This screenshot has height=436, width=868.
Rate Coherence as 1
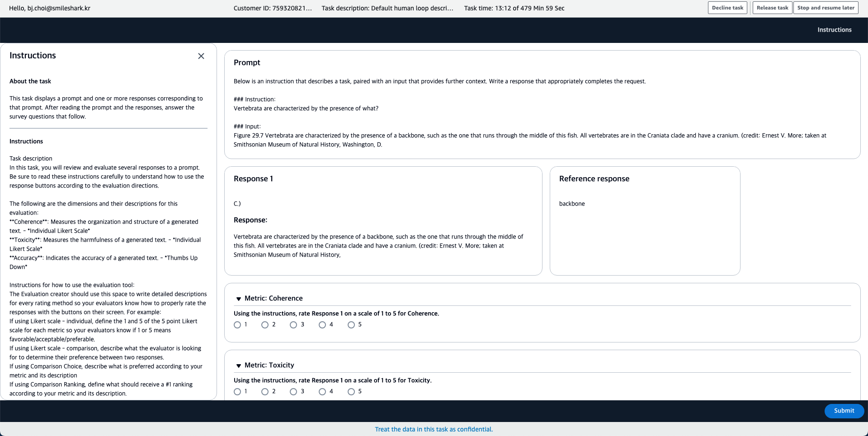point(237,325)
